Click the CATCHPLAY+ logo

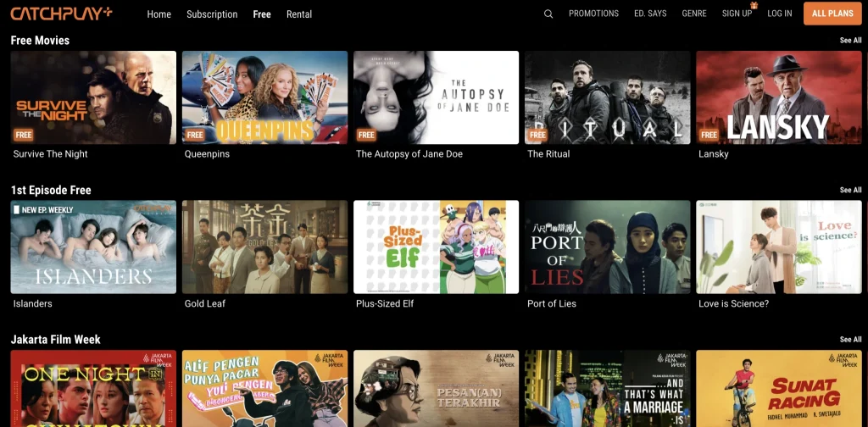coord(61,14)
